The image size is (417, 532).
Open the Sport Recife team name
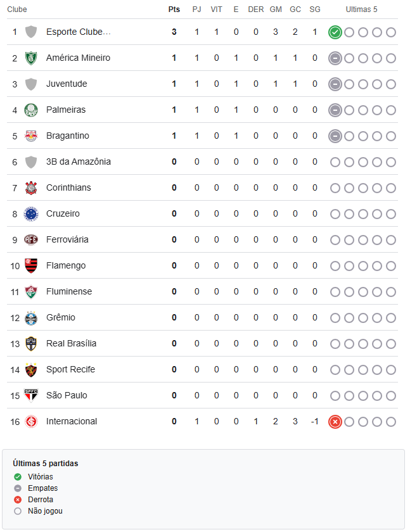tap(70, 369)
